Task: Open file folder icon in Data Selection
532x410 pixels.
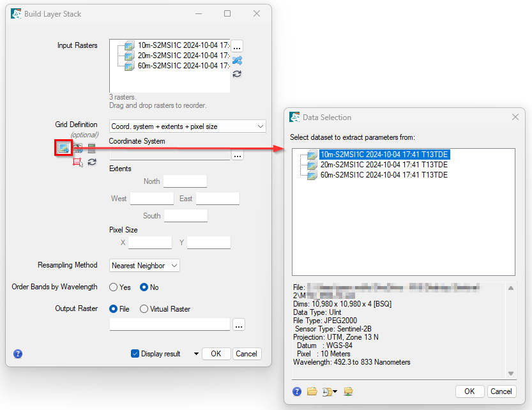Action: coord(312,391)
